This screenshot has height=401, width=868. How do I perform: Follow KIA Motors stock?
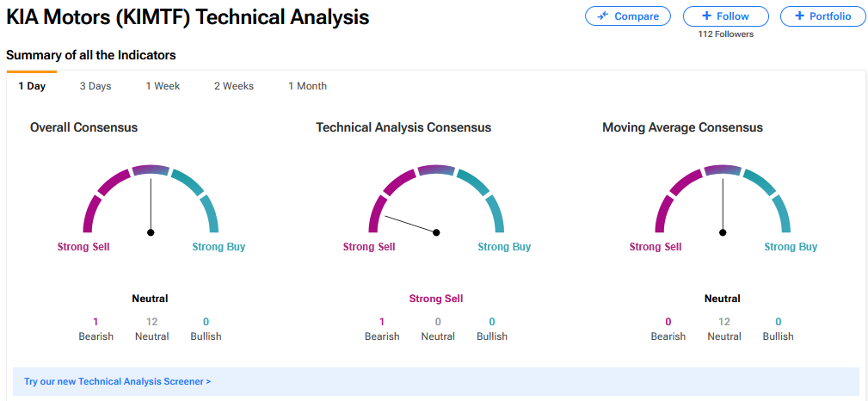point(725,16)
